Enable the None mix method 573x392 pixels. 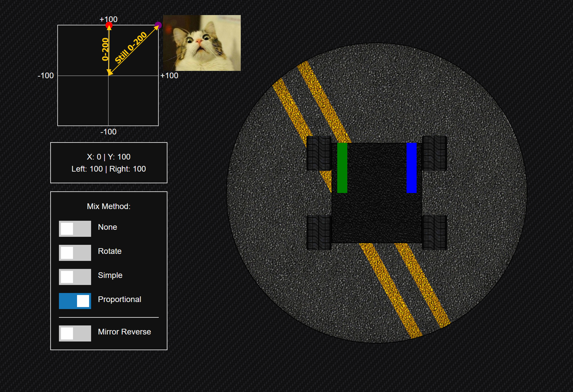75,229
